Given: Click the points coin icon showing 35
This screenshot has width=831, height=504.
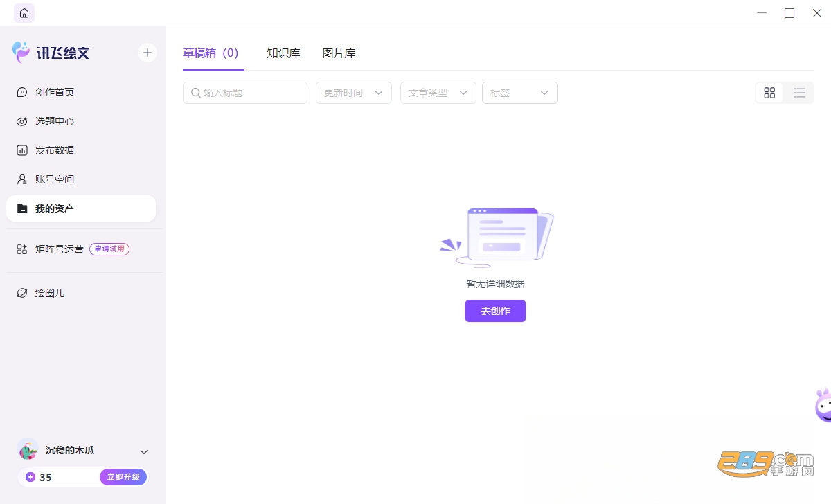Looking at the screenshot, I should click(x=30, y=477).
